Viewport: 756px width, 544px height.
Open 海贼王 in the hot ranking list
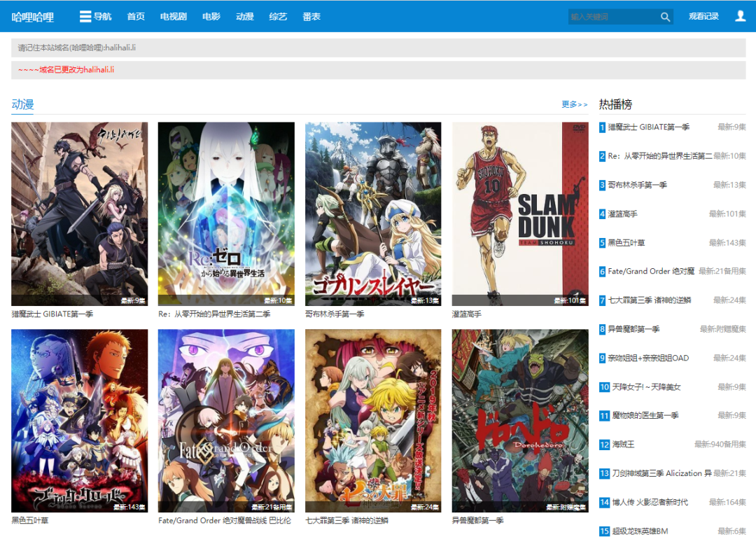coord(624,445)
